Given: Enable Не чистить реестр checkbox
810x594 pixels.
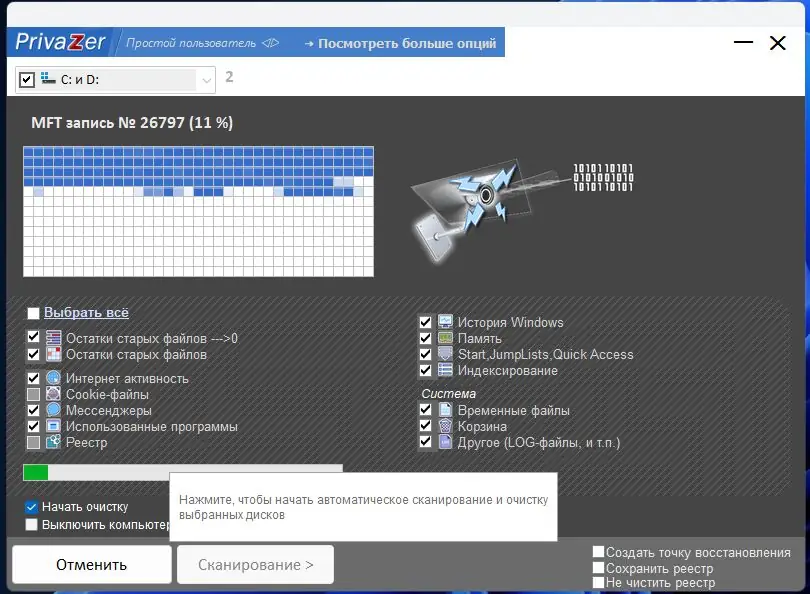Looking at the screenshot, I should point(598,582).
